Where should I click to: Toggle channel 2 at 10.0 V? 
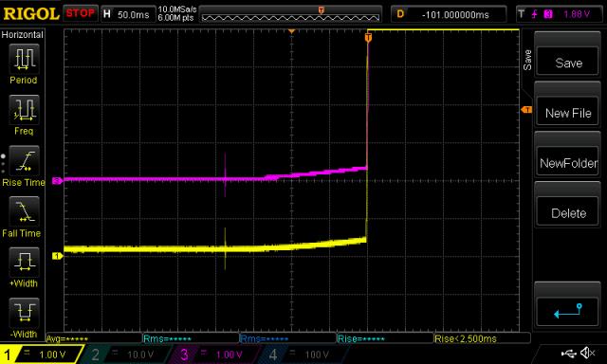125,355
